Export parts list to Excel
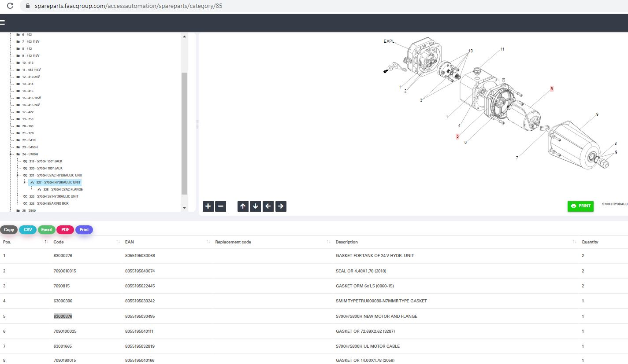Screen dimensions: 628x364 pyautogui.click(x=46, y=230)
